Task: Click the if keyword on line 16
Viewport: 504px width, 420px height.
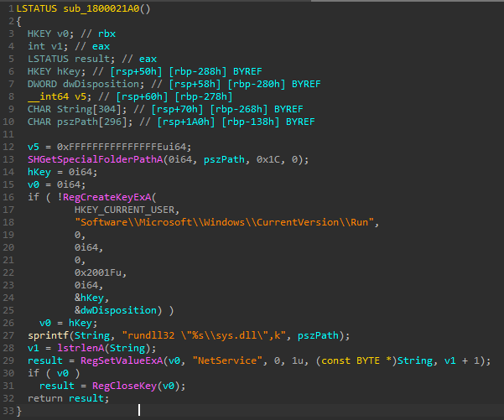Action: (34, 197)
